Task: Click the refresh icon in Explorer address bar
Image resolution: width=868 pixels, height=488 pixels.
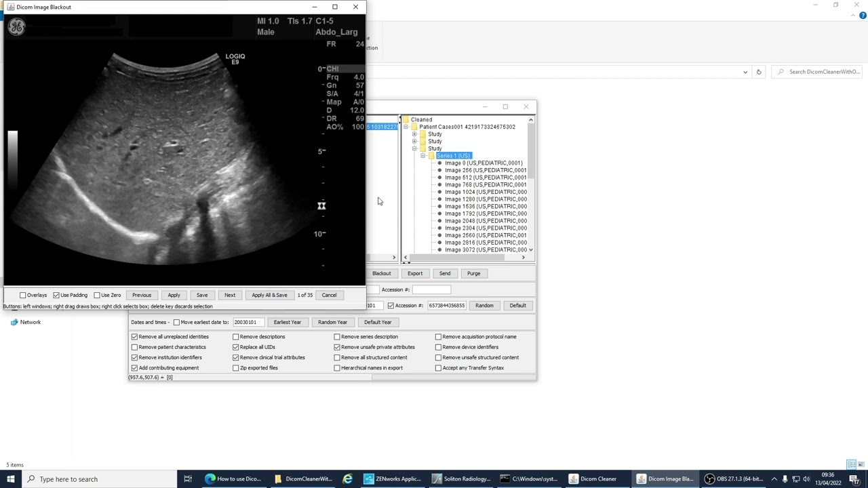Action: [759, 72]
